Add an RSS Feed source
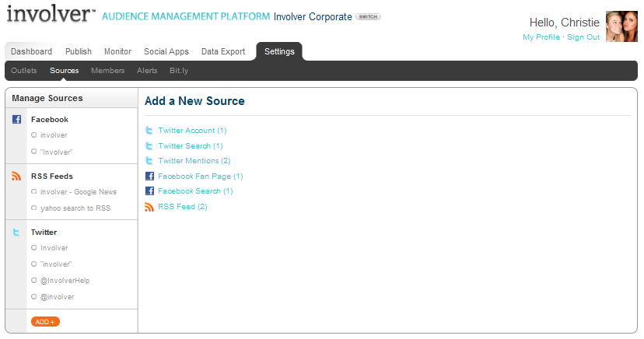The height and width of the screenshot is (339, 644). (x=182, y=207)
